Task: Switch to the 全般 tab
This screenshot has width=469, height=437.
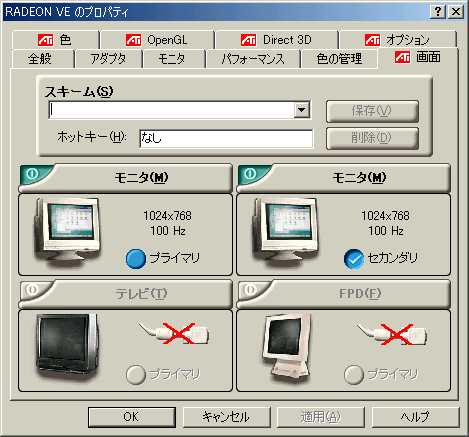Action: [42, 59]
